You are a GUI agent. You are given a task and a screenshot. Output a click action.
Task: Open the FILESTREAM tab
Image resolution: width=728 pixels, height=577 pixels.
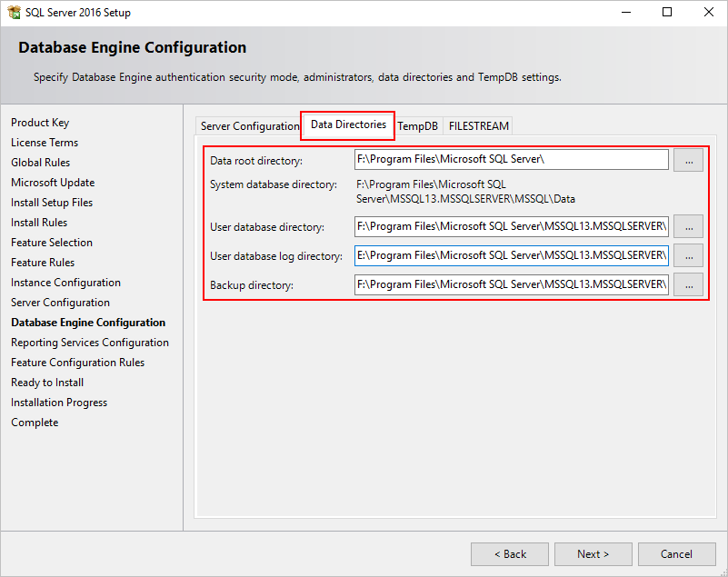(479, 126)
